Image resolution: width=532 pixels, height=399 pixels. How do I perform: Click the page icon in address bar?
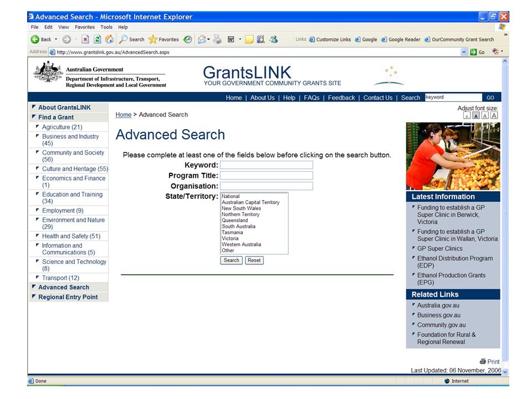(x=52, y=52)
